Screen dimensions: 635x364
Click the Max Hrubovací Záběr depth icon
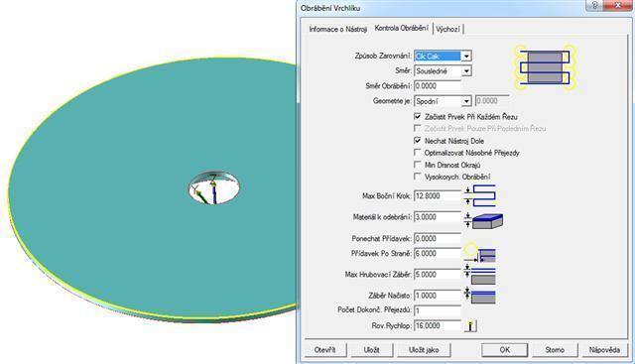click(x=480, y=275)
